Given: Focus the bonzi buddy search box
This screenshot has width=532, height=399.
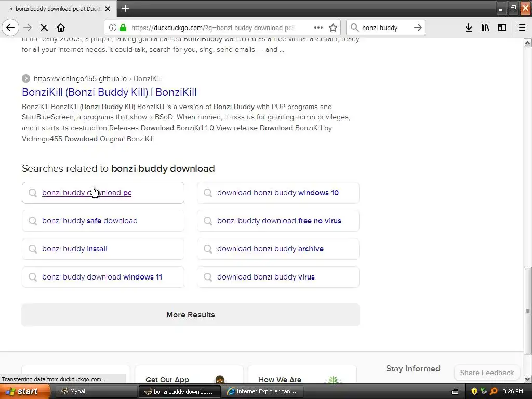Looking at the screenshot, I should 386,28.
